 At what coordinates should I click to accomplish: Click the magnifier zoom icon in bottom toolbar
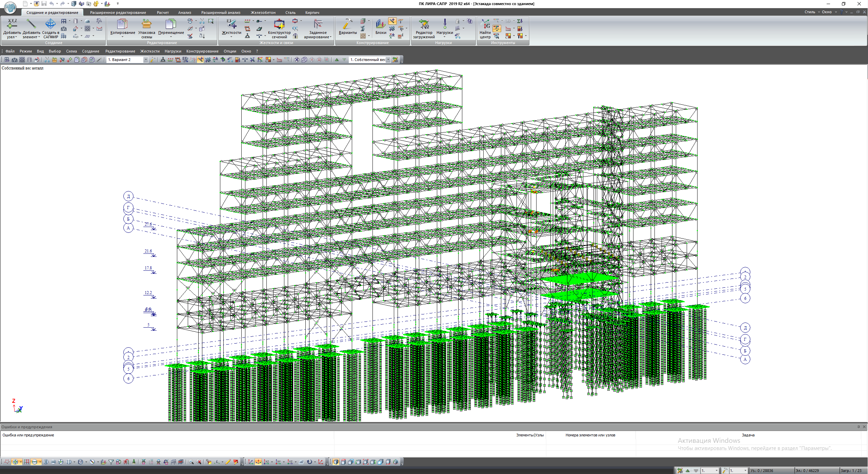coord(191,462)
